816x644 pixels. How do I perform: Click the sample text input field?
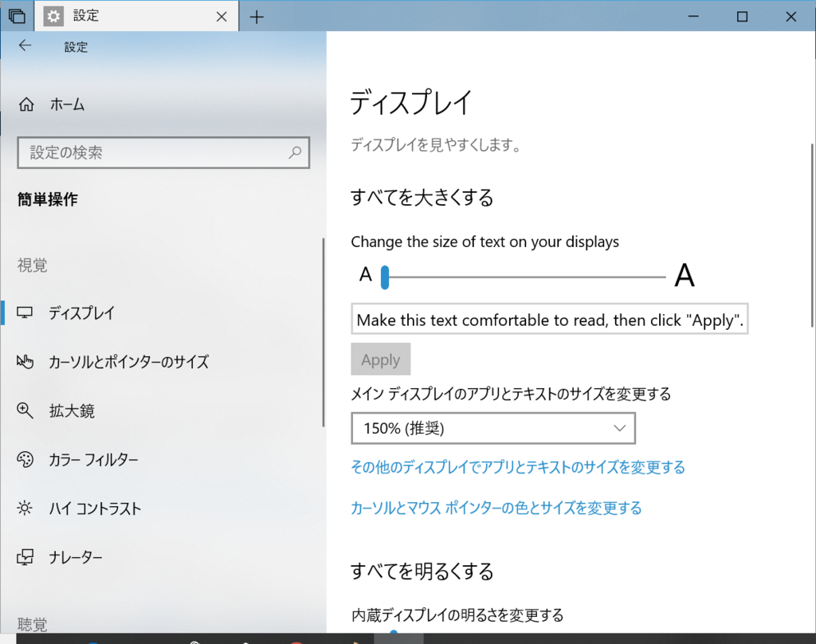click(x=549, y=319)
